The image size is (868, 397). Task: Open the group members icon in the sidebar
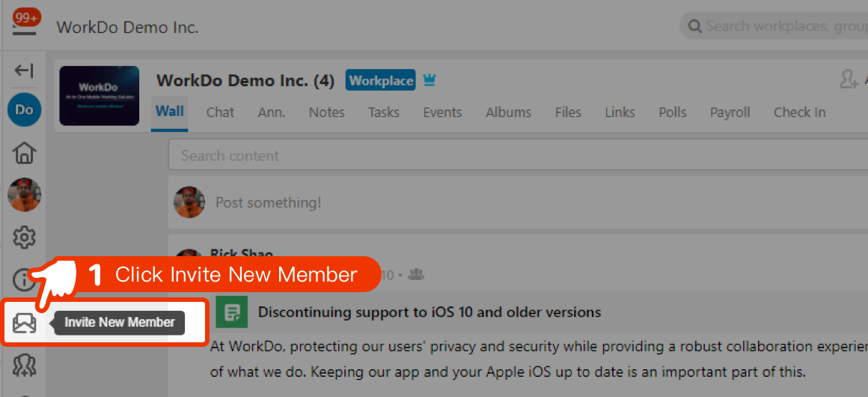25,365
